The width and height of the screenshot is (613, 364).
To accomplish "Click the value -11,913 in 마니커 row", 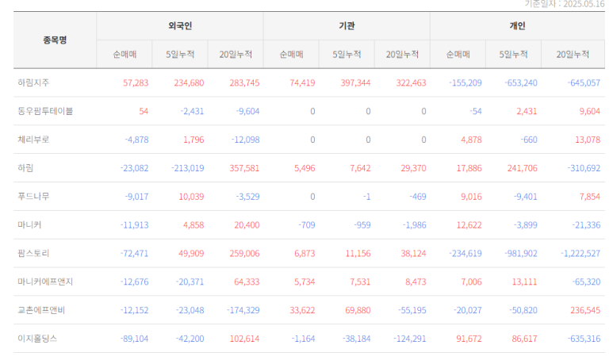I will pyautogui.click(x=134, y=225).
